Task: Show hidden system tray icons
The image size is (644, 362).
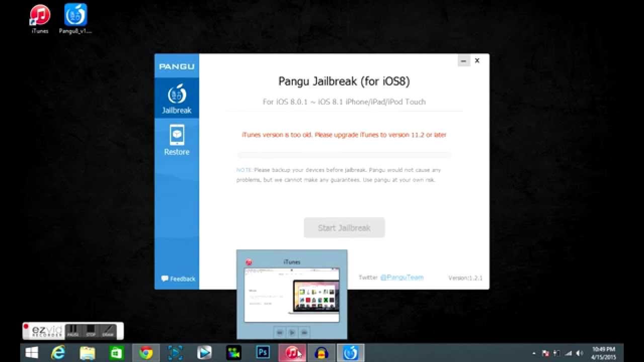Action: 534,353
